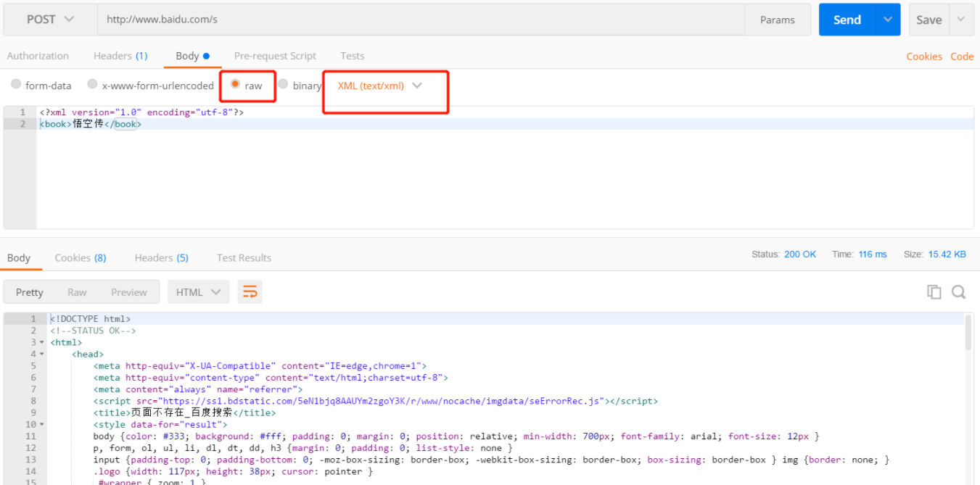980x485 pixels.
Task: Open the response Headers (5) tab
Action: click(x=162, y=258)
